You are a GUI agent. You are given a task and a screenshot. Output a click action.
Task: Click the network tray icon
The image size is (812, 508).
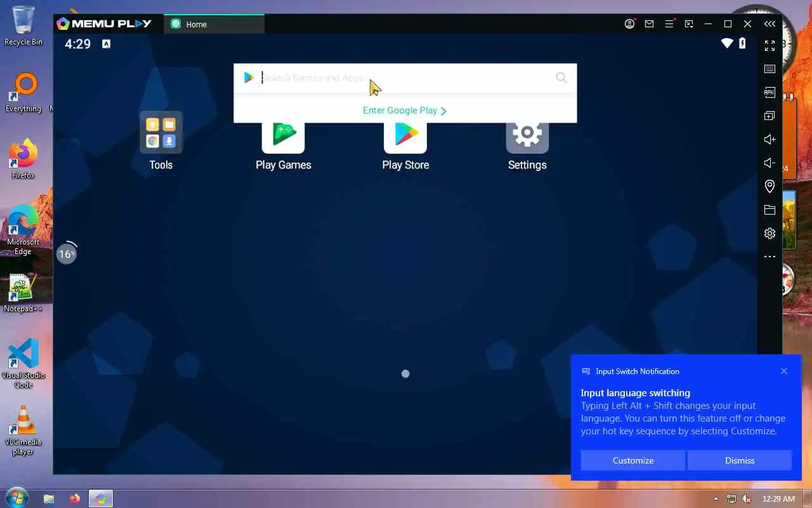tap(731, 498)
